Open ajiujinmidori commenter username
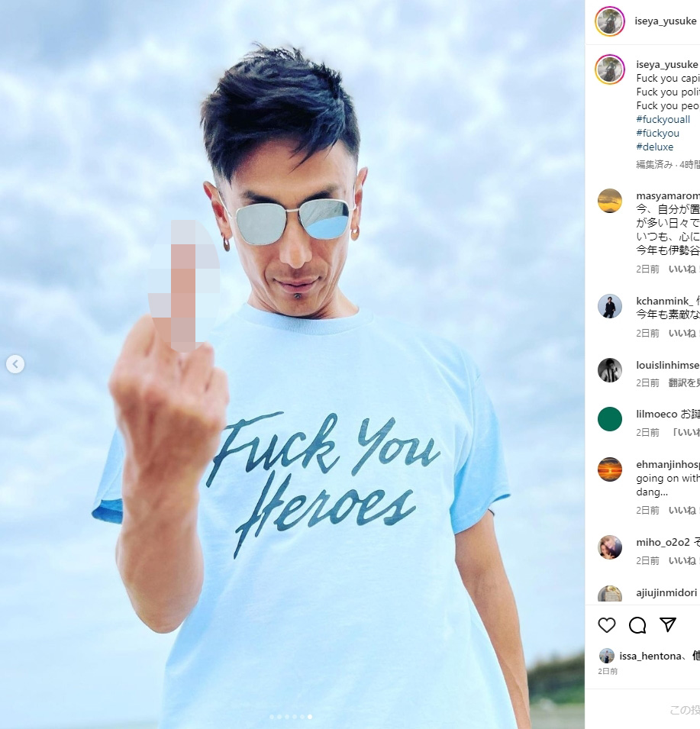This screenshot has width=700, height=729. (x=666, y=593)
